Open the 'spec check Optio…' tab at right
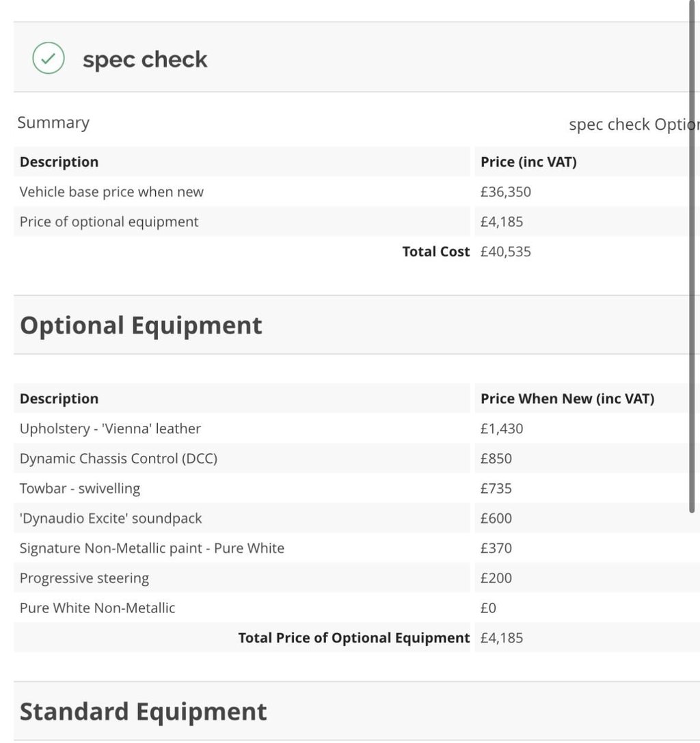 coord(633,125)
